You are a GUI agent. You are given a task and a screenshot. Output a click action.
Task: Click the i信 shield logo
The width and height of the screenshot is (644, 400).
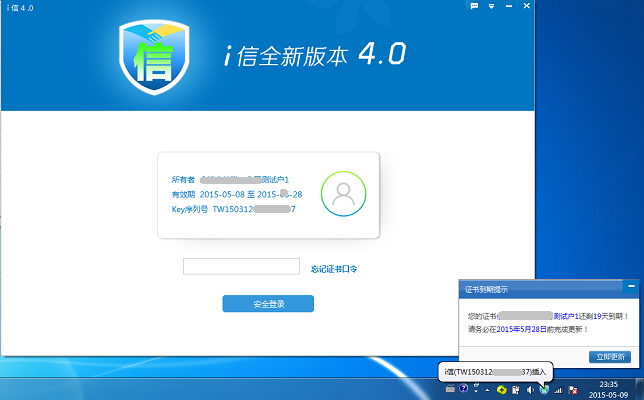click(x=154, y=57)
